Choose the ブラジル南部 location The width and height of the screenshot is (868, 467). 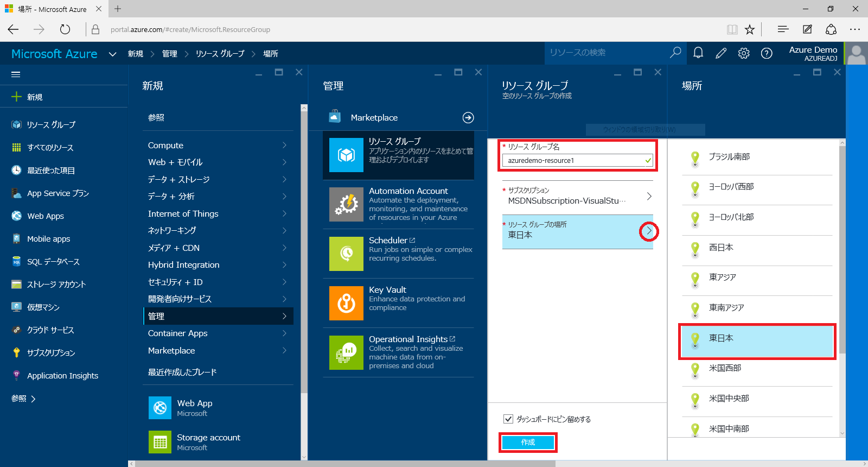coord(757,160)
